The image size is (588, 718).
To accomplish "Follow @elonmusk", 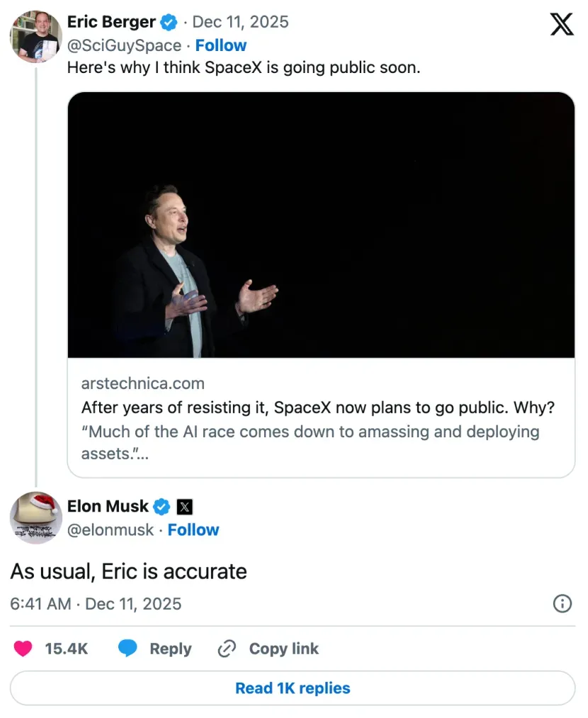I will pyautogui.click(x=193, y=529).
